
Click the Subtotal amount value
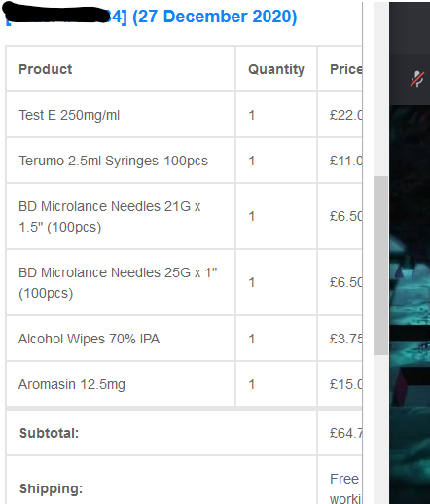click(345, 433)
